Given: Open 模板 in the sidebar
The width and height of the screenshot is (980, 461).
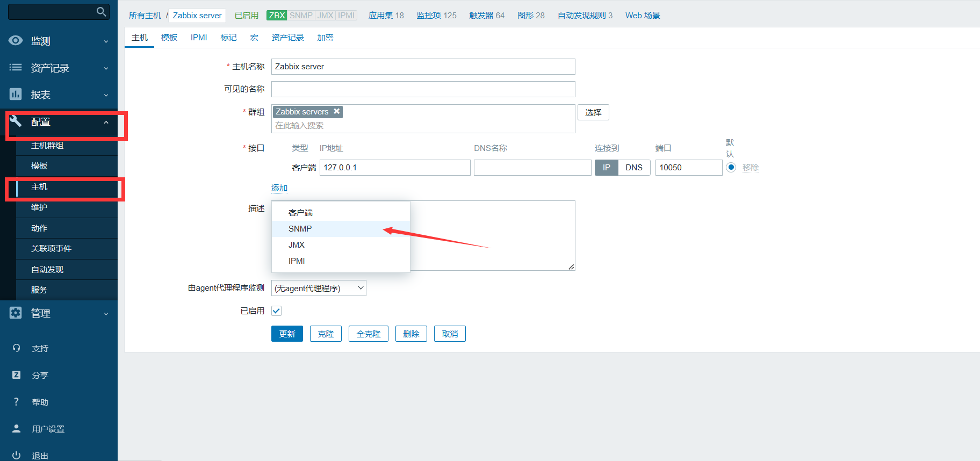Looking at the screenshot, I should point(67,166).
